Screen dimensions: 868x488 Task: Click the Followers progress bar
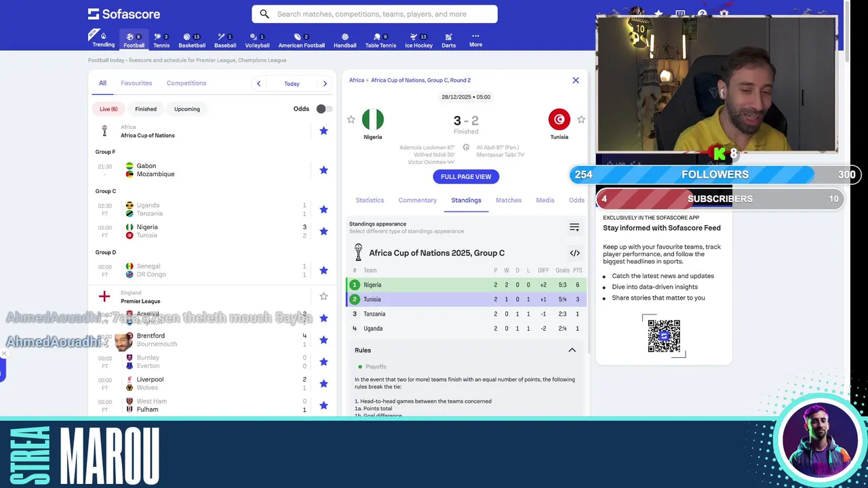point(715,174)
